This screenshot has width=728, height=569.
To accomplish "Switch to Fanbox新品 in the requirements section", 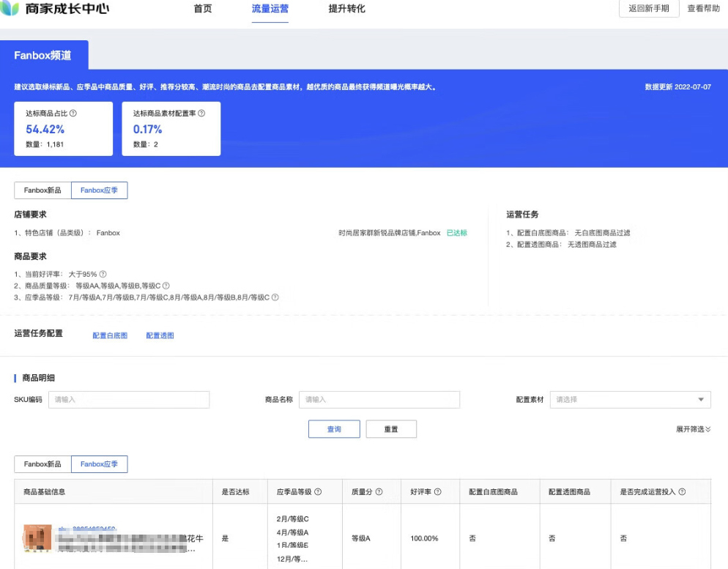I will (42, 190).
